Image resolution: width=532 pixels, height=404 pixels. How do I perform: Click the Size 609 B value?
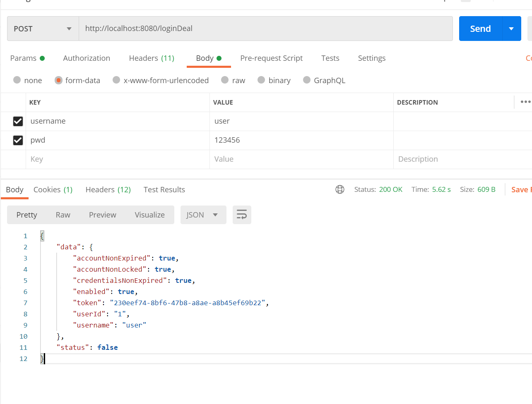pyautogui.click(x=486, y=189)
